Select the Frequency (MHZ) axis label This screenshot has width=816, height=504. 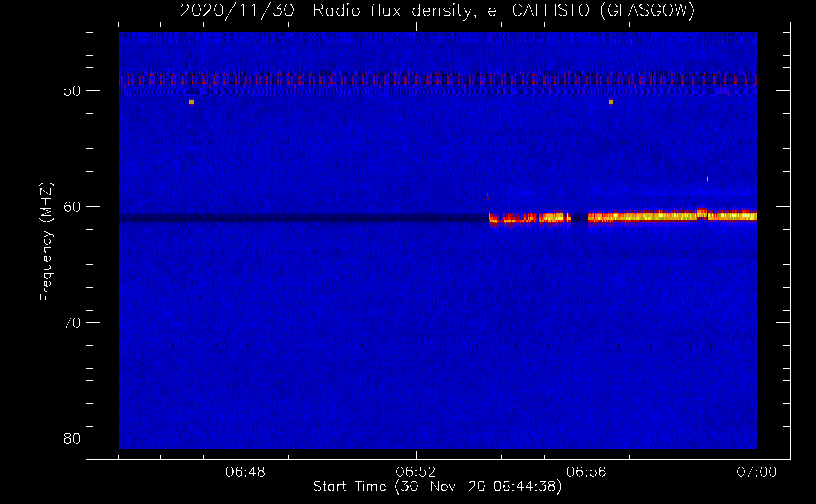click(46, 242)
